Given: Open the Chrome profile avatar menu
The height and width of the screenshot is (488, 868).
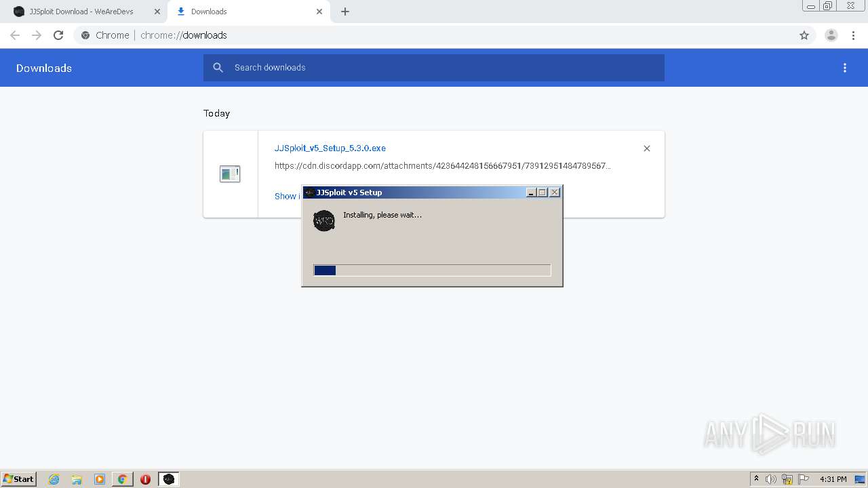Looking at the screenshot, I should click(831, 35).
